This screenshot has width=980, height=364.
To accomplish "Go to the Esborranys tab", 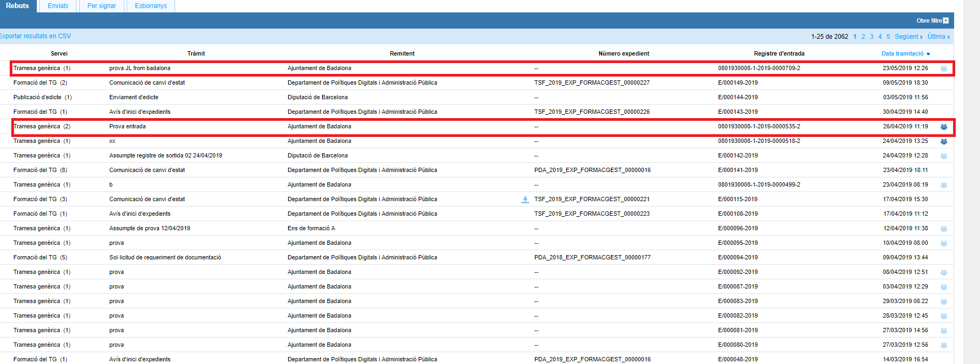I will click(151, 6).
